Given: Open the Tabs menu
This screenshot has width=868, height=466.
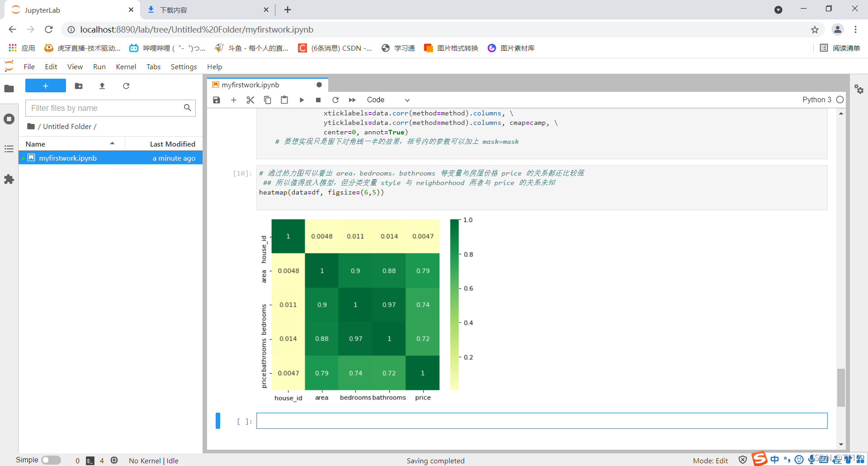Looking at the screenshot, I should click(154, 67).
